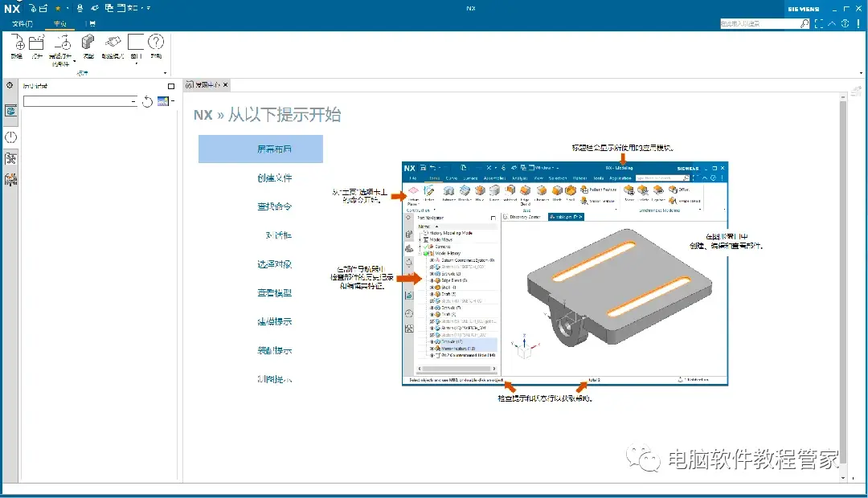Screen dimensions: 868x498
Task: Click the refresh arrow icon in history panel
Action: [147, 101]
